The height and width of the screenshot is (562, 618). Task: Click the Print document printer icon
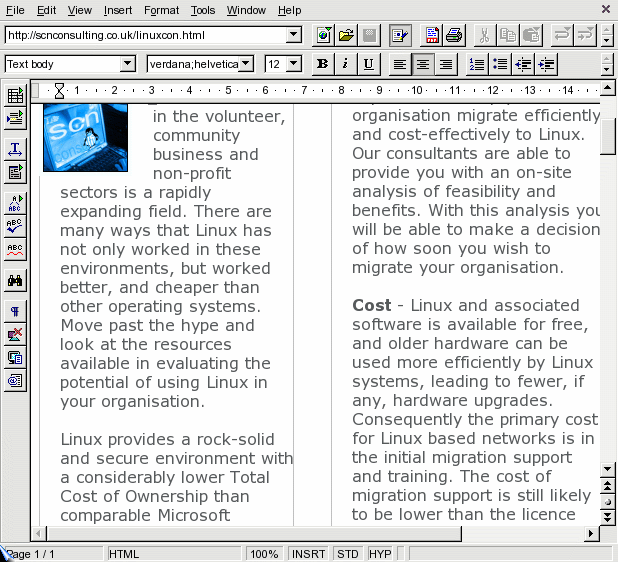coord(454,35)
